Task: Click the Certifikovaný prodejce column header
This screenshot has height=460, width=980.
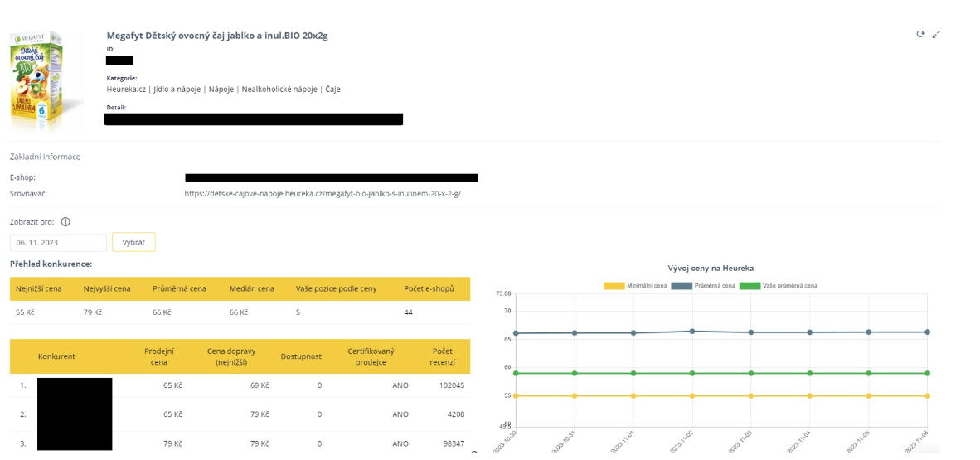Action: pyautogui.click(x=371, y=356)
